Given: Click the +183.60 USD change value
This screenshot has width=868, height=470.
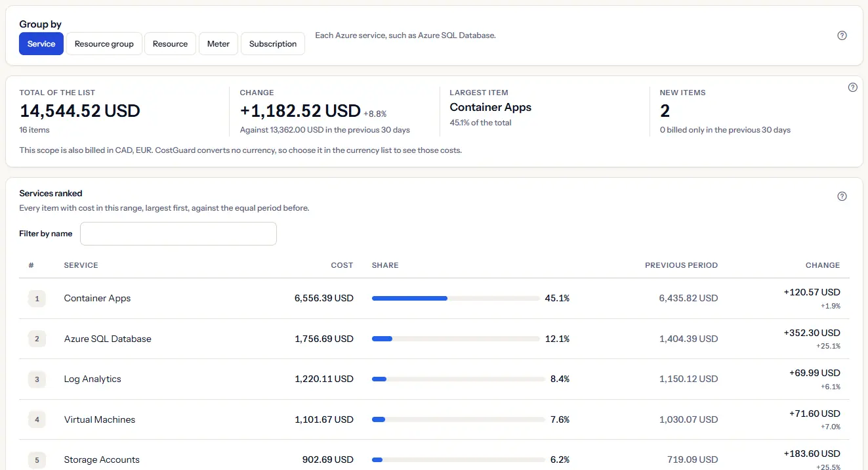Looking at the screenshot, I should point(812,454).
